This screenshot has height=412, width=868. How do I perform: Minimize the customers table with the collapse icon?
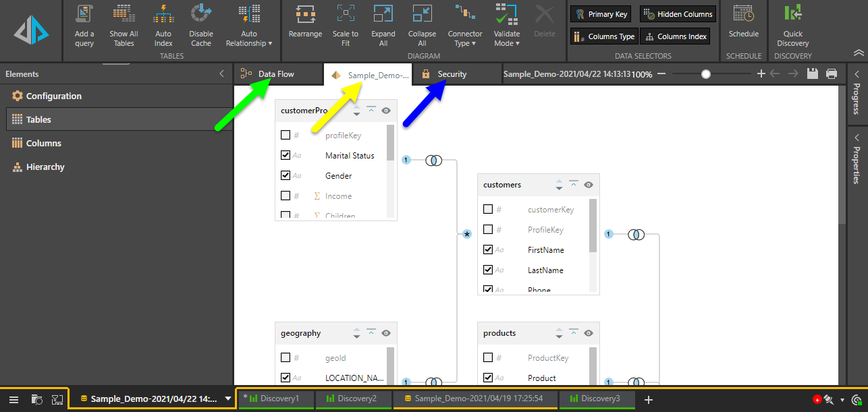[x=574, y=184]
